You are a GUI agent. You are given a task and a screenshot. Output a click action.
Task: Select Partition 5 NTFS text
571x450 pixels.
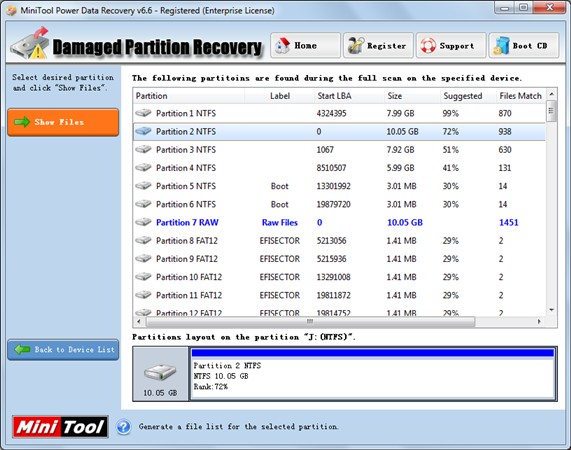[186, 186]
